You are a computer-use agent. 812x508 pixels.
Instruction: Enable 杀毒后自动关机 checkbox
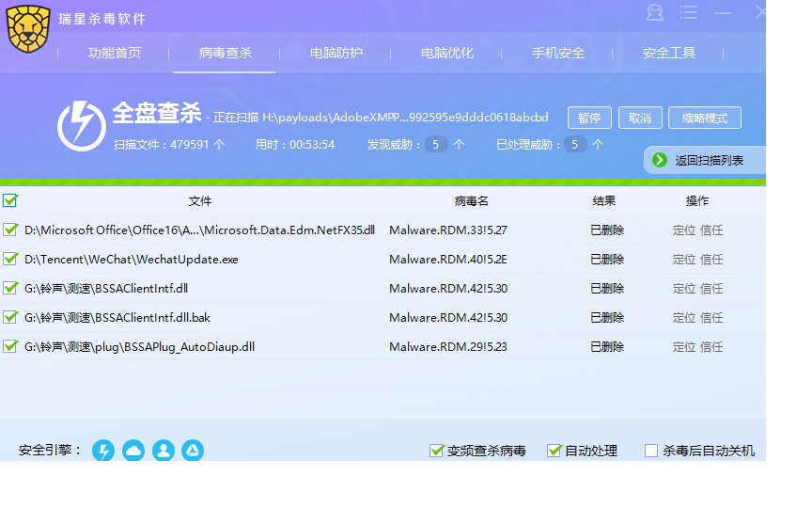[x=651, y=451]
